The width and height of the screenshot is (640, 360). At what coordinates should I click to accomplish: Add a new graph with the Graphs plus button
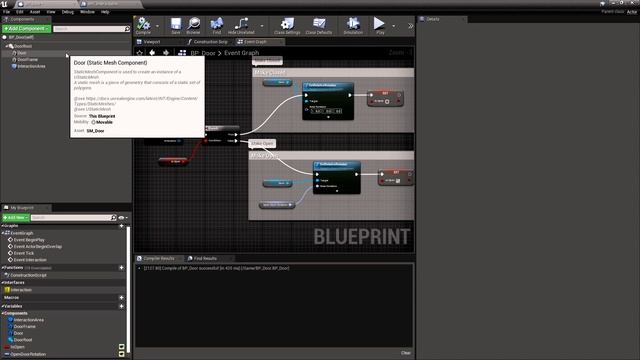[121, 226]
